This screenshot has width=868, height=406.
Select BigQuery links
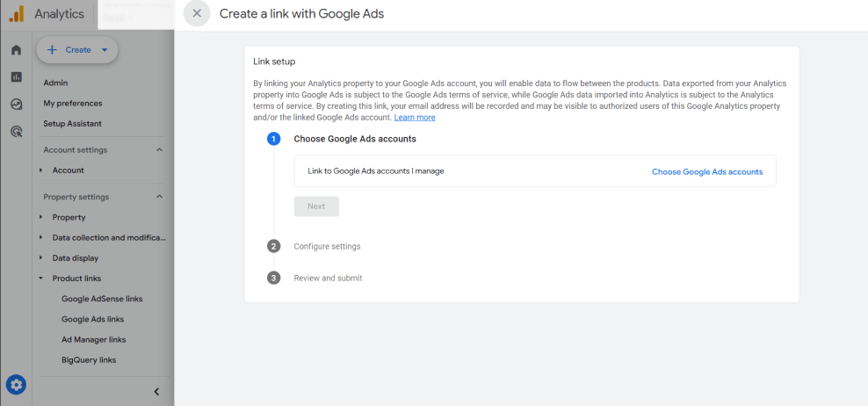point(89,360)
